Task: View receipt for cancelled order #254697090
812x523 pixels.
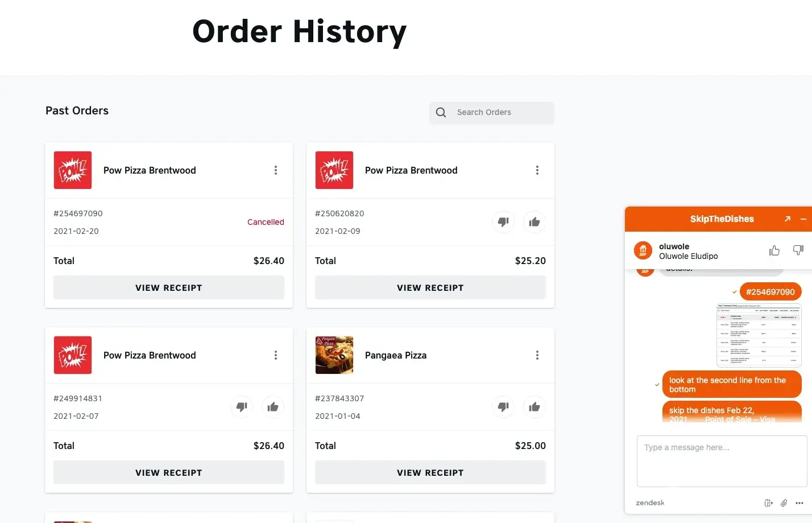Action: pos(169,288)
